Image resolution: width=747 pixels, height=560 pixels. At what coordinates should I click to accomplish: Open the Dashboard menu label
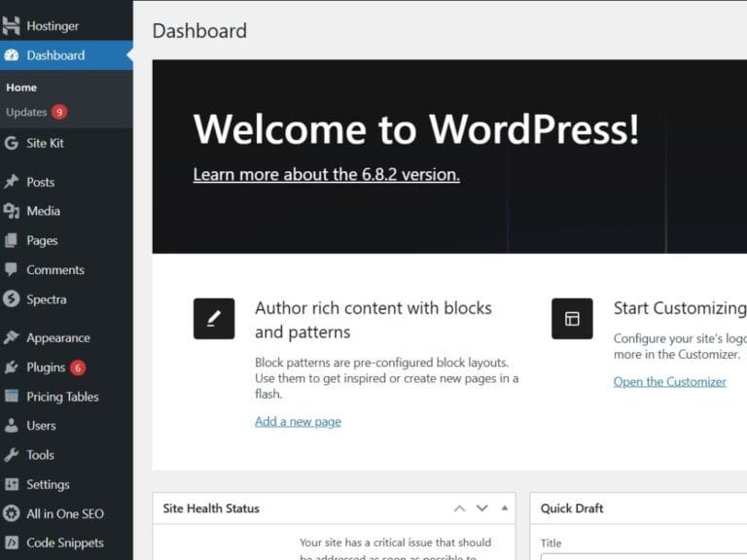[x=55, y=55]
